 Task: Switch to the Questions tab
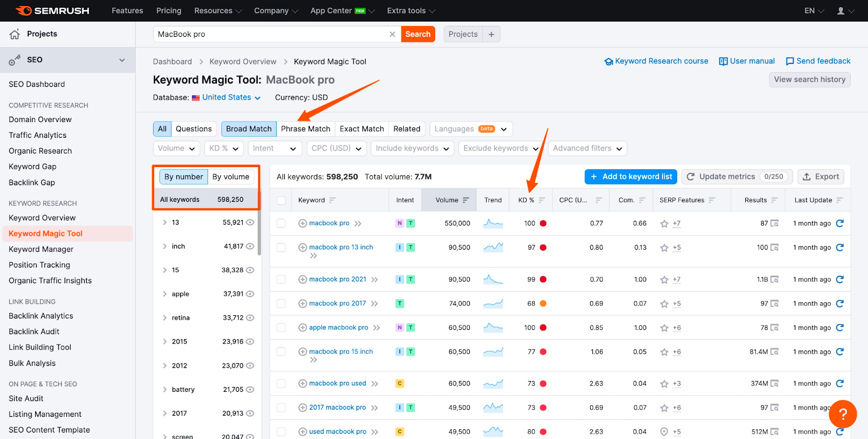pos(194,129)
